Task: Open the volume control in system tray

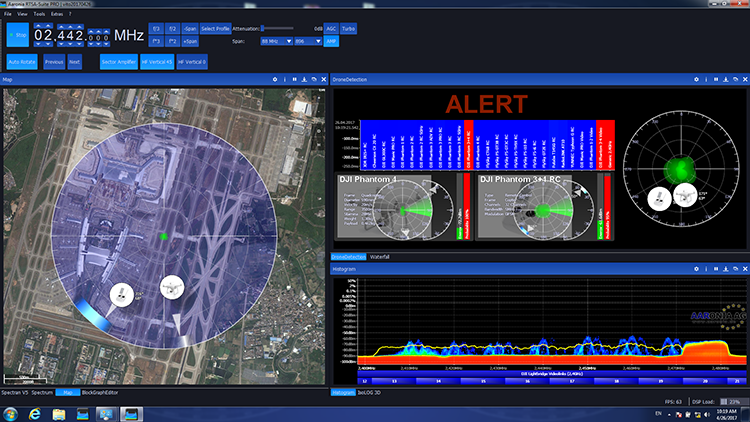Action: pyautogui.click(x=707, y=414)
